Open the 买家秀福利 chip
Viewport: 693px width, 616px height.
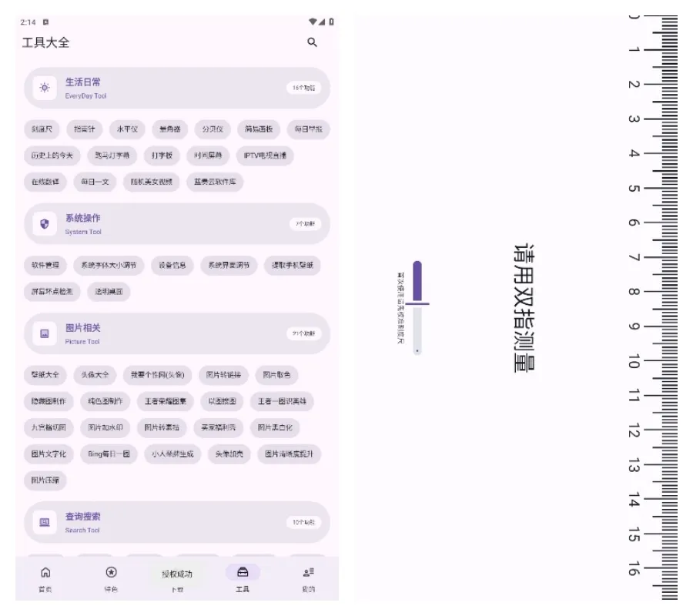click(x=219, y=427)
